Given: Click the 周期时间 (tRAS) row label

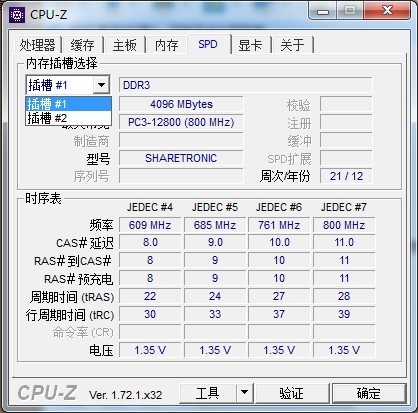Looking at the screenshot, I should tap(72, 297).
